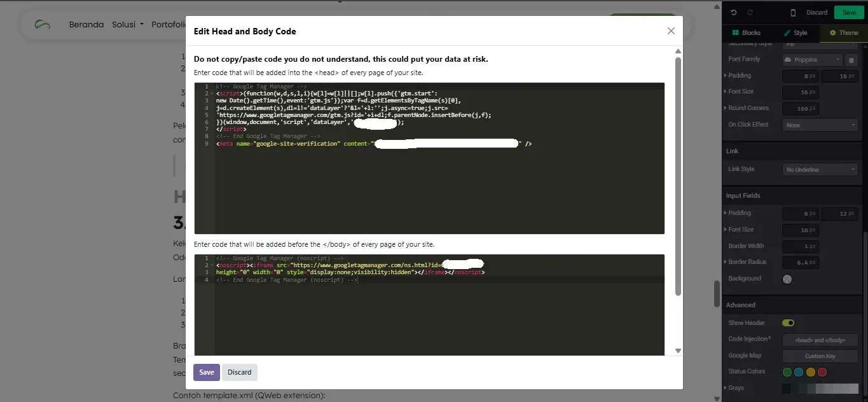Toggle the Show Header switch
The image size is (868, 402).
788,323
